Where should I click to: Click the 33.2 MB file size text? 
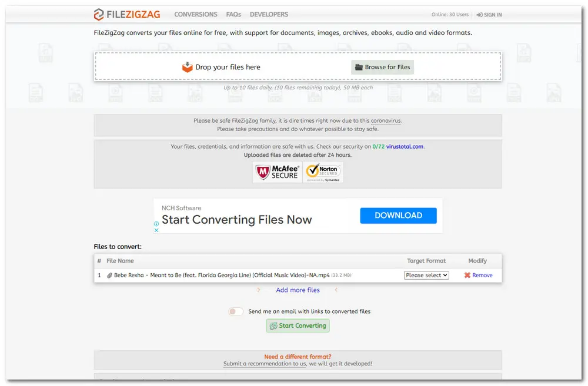click(x=341, y=276)
